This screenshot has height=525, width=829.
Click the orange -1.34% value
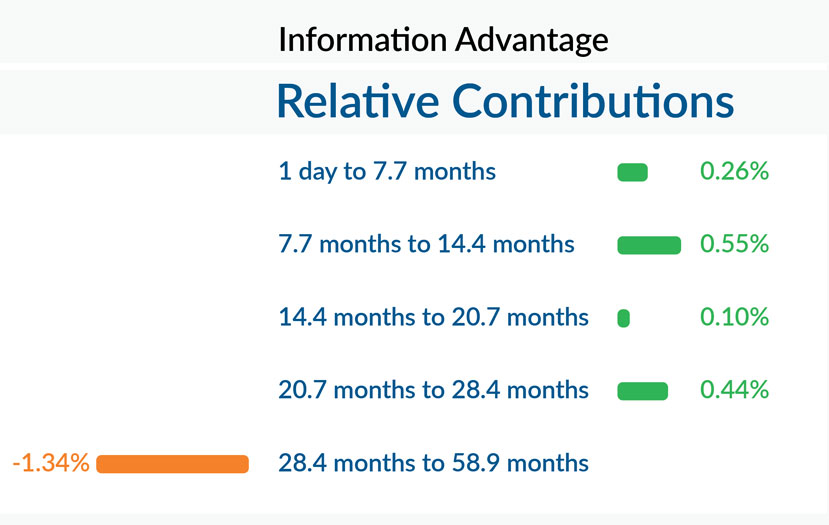pos(51,463)
